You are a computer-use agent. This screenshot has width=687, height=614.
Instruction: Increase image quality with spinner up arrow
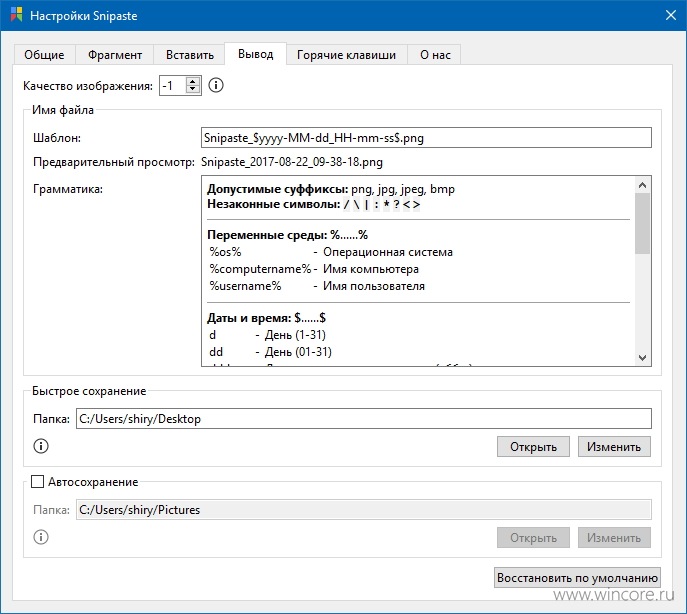click(x=193, y=81)
